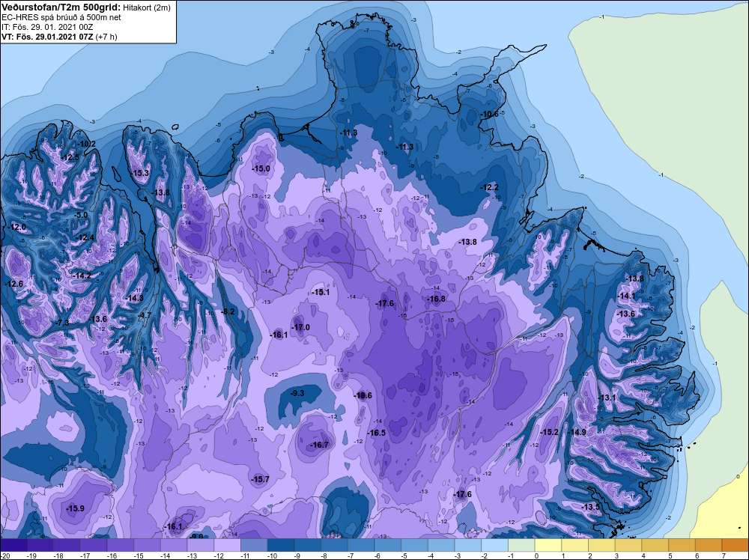Image resolution: width=749 pixels, height=560 pixels.
Task: Click the -17.0 temperature reading
Action: [x=300, y=327]
